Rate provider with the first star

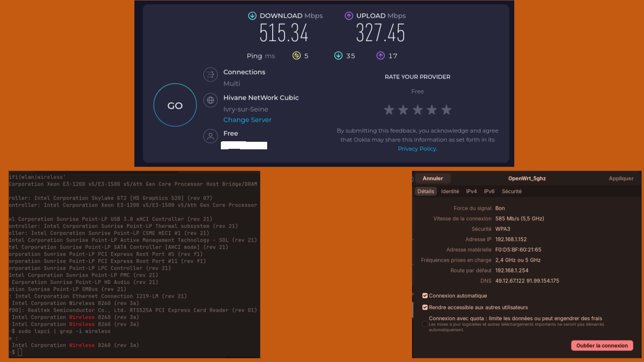click(x=389, y=110)
